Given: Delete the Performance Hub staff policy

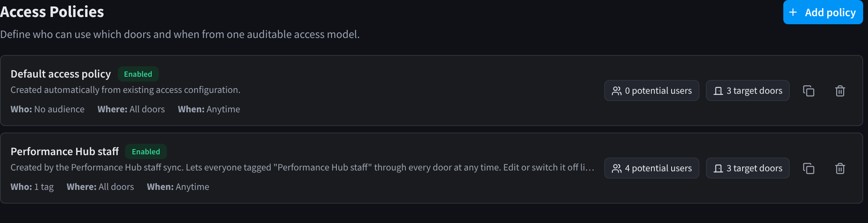Looking at the screenshot, I should (840, 168).
